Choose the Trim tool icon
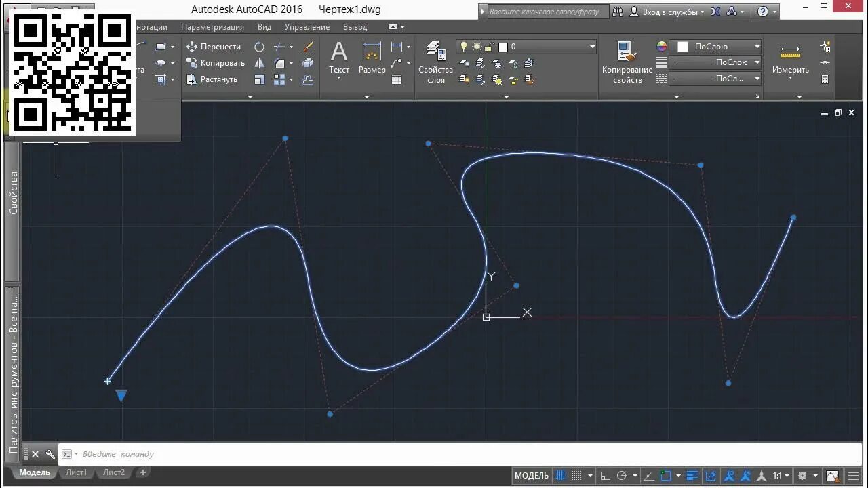This screenshot has height=488, width=868. click(279, 47)
